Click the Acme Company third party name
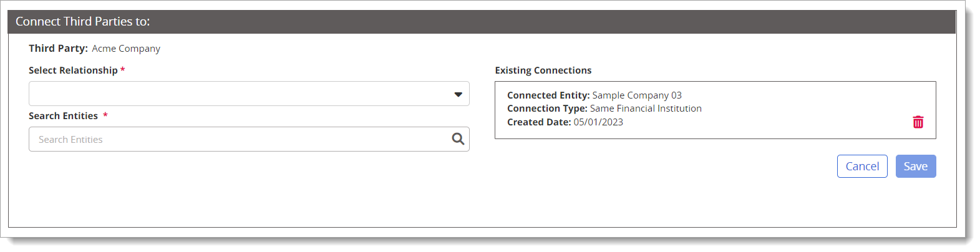This screenshot has width=980, height=252. [126, 49]
